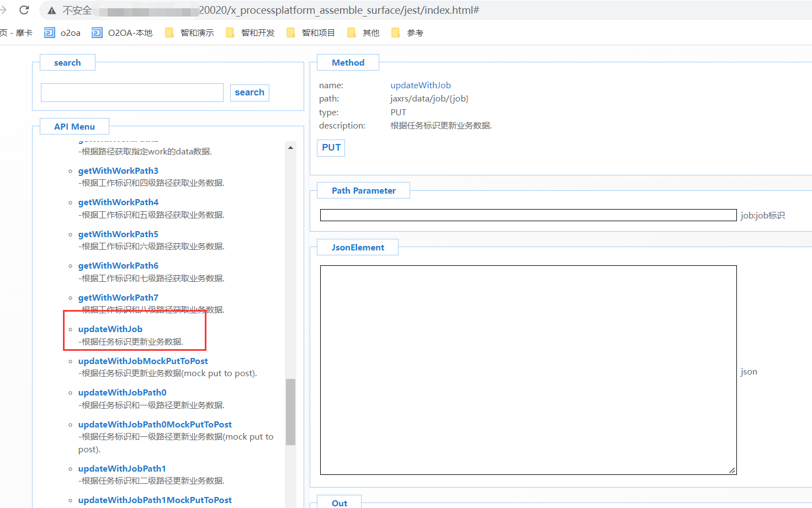Viewport: 812px width, 508px height.
Task: Open the o2oa bookmark
Action: pyautogui.click(x=62, y=33)
